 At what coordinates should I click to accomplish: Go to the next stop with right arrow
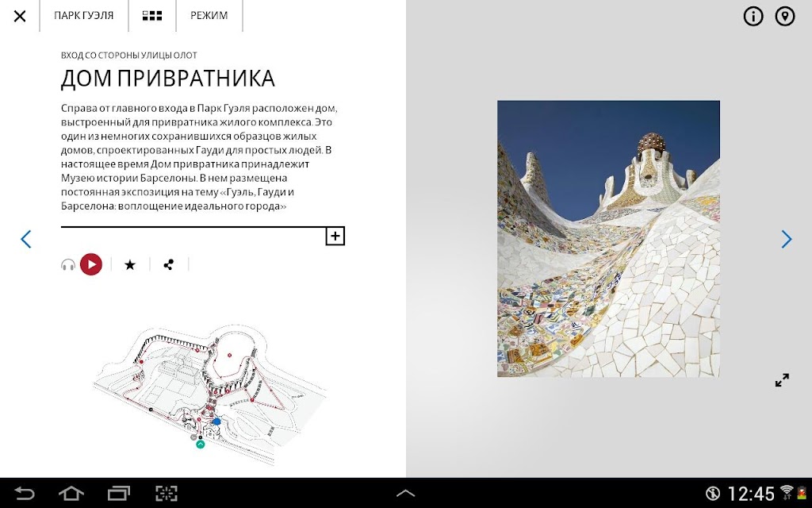787,239
